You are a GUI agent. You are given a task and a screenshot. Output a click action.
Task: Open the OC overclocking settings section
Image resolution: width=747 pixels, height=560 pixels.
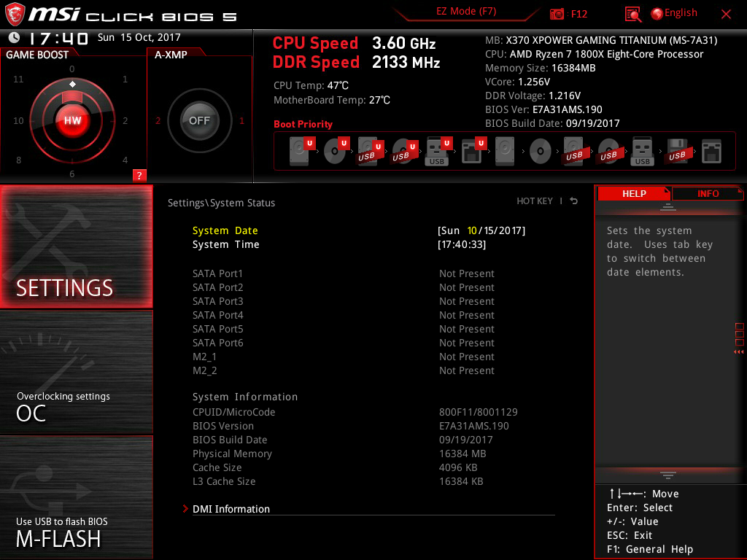(x=76, y=372)
